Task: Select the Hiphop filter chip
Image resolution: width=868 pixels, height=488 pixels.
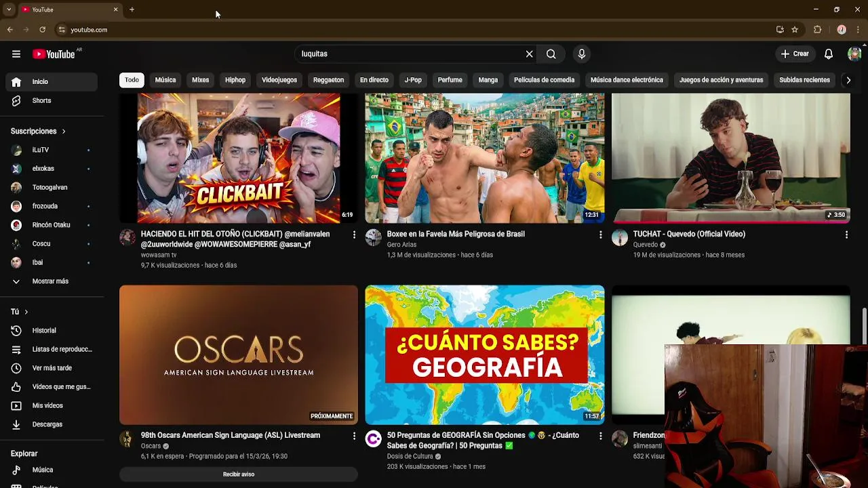Action: point(235,80)
